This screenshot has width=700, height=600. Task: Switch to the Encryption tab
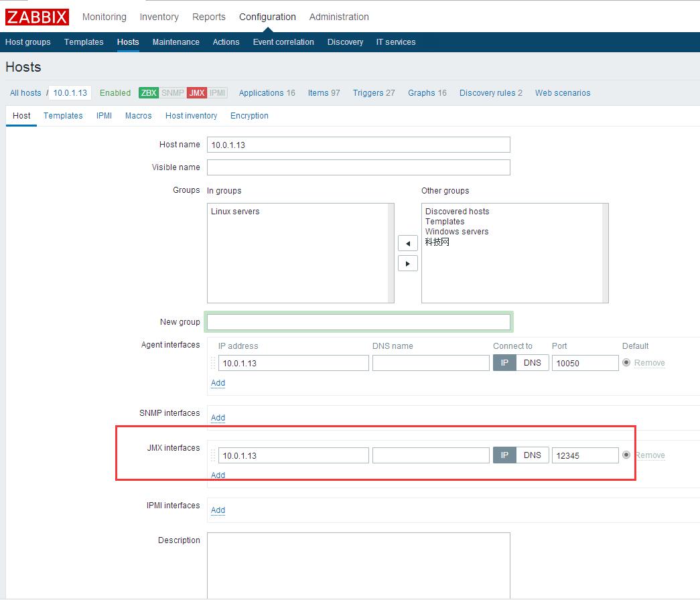click(249, 116)
